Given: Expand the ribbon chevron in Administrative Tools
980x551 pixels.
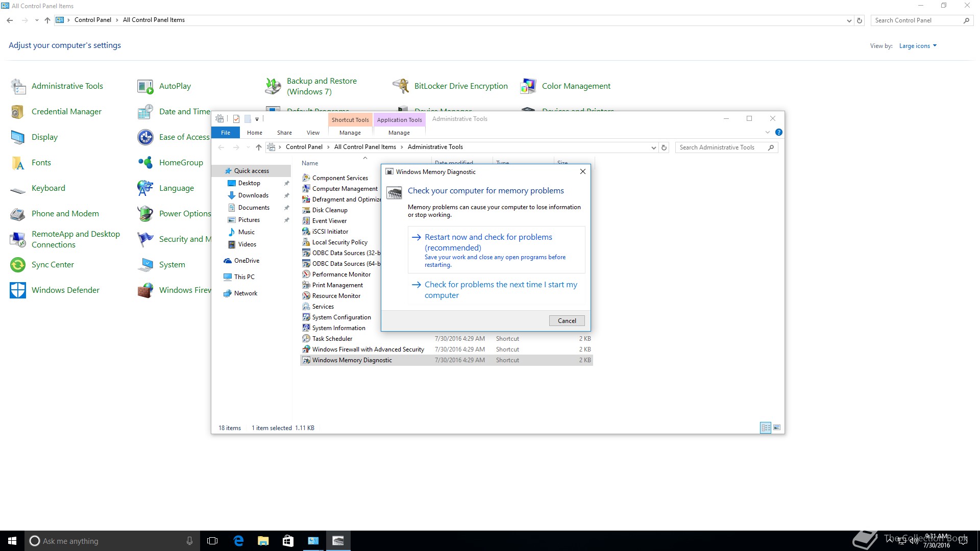Looking at the screenshot, I should 767,132.
